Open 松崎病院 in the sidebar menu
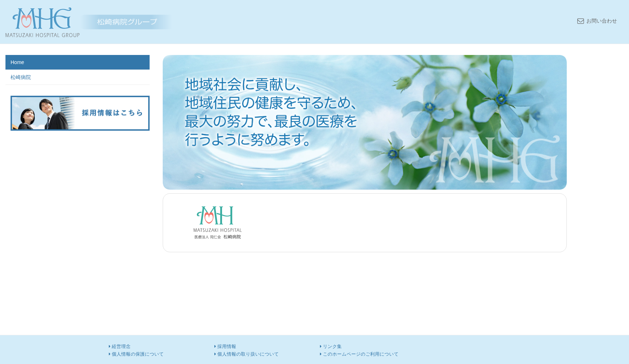Viewport: 629px width, 364px height. pos(21,77)
